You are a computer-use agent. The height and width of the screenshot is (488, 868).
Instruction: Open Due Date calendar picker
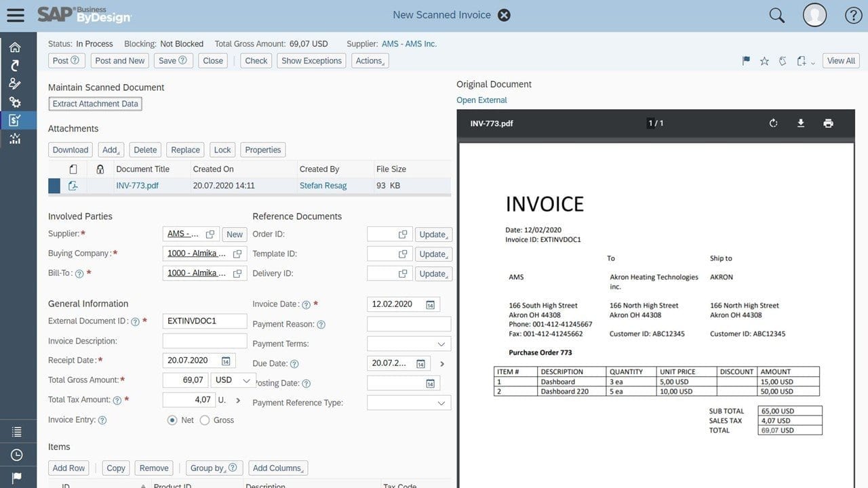[420, 364]
